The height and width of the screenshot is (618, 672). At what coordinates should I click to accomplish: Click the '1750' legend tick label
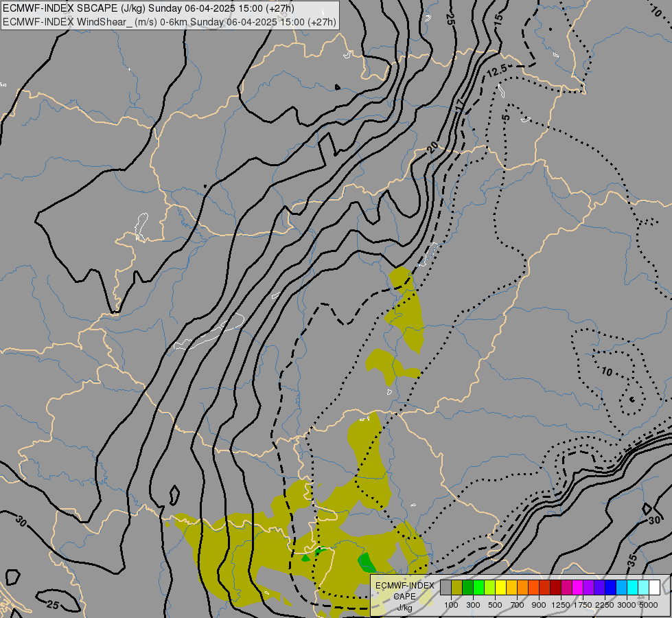click(583, 605)
